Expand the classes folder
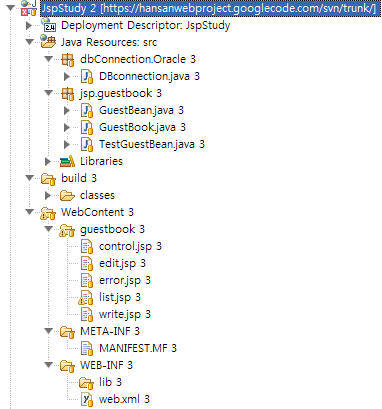The width and height of the screenshot is (382, 409). (48, 195)
